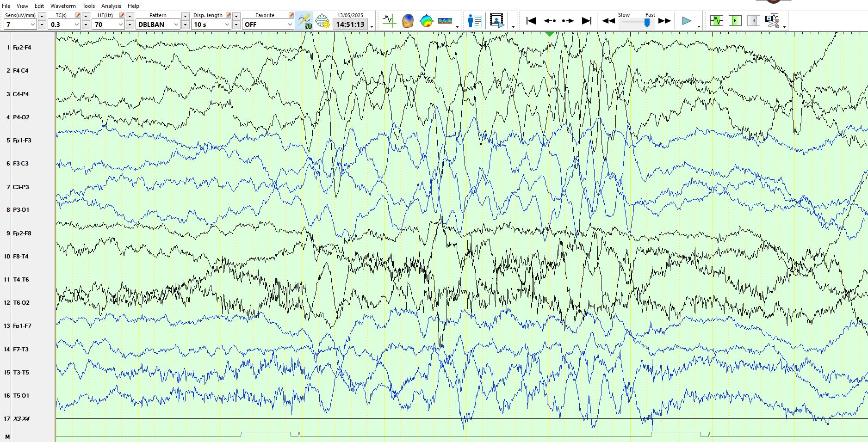868x442 pixels.
Task: Click the playback speed slider handle
Action: click(x=647, y=23)
